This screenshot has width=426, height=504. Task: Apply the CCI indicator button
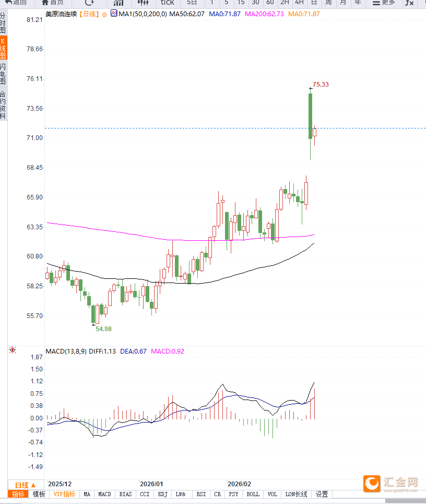[145, 494]
